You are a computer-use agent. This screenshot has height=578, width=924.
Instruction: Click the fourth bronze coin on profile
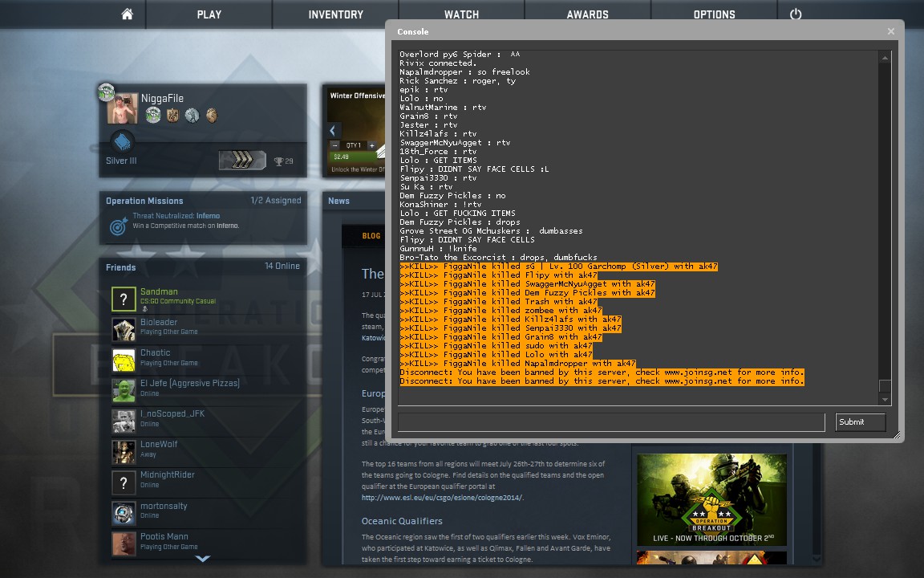[x=212, y=115]
